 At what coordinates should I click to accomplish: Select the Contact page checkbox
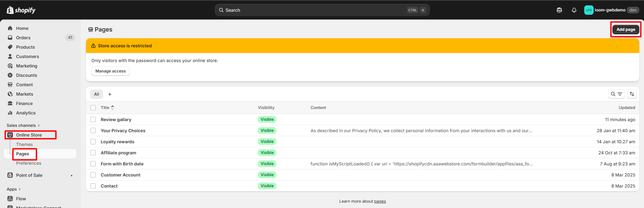coord(93,186)
